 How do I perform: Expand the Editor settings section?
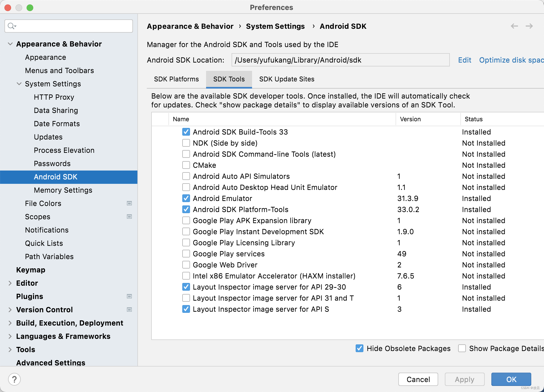click(x=10, y=283)
